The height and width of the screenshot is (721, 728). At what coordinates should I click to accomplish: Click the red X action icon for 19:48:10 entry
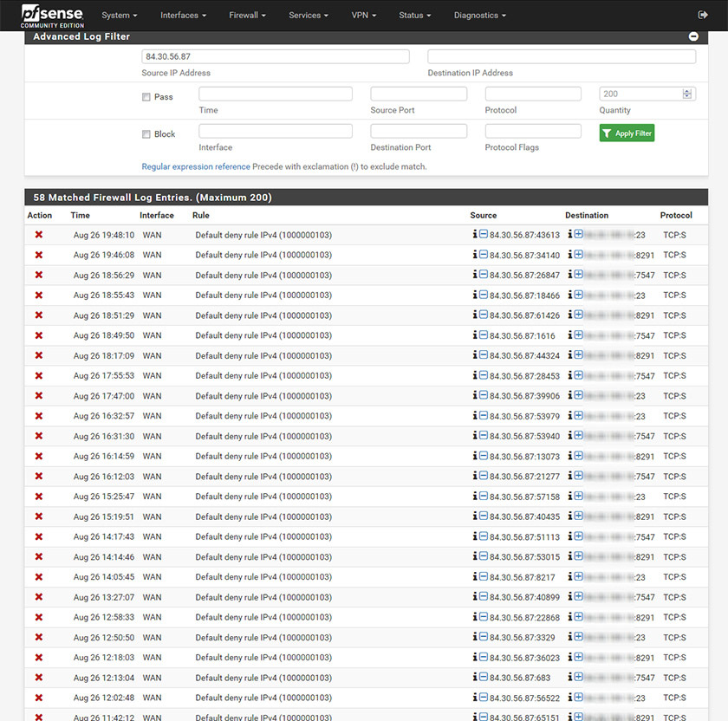39,235
